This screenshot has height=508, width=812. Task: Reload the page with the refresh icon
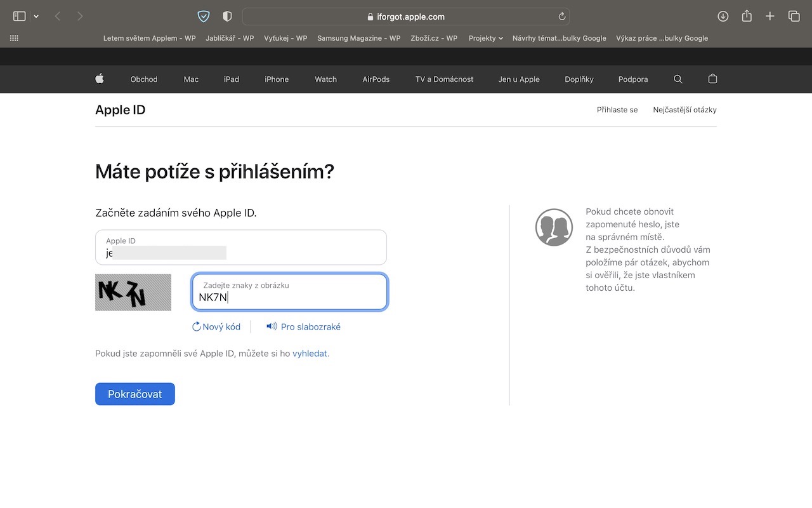click(561, 17)
